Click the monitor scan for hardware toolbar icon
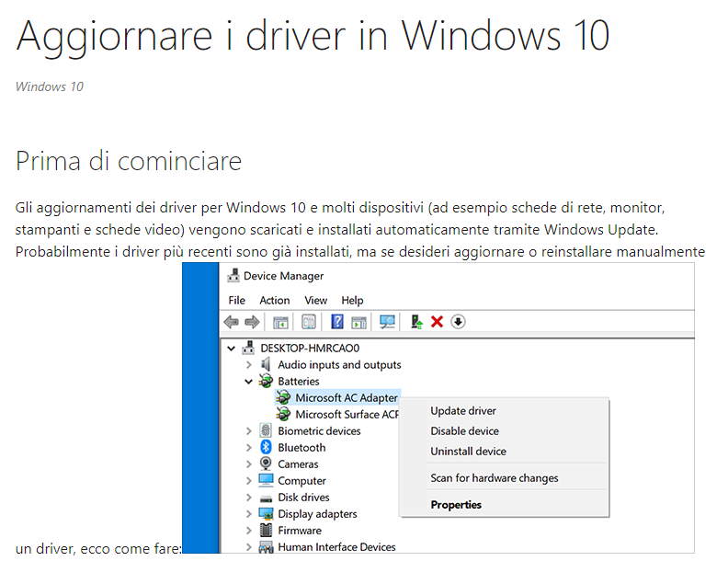Image resolution: width=728 pixels, height=584 pixels. pyautogui.click(x=387, y=322)
